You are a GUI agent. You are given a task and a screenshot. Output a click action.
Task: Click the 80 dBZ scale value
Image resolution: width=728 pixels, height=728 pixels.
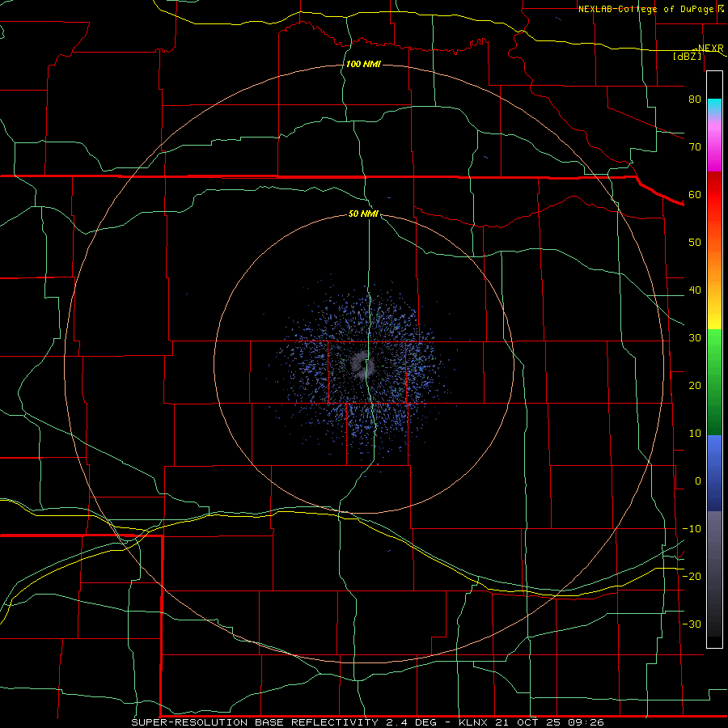click(695, 99)
